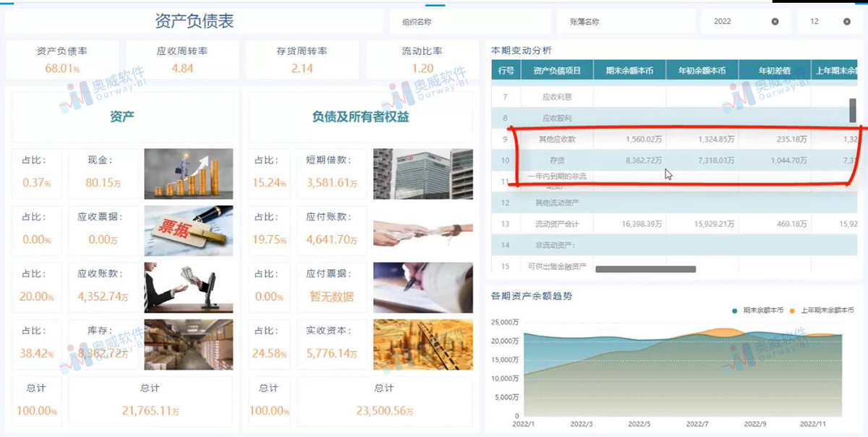Click the 实收资本 5,776.14万 value
The image size is (868, 437).
click(x=332, y=353)
